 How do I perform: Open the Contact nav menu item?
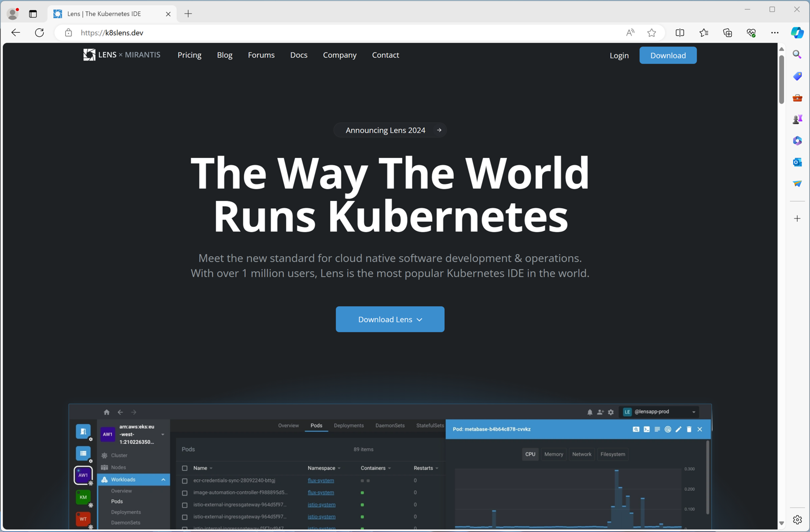[x=386, y=55]
